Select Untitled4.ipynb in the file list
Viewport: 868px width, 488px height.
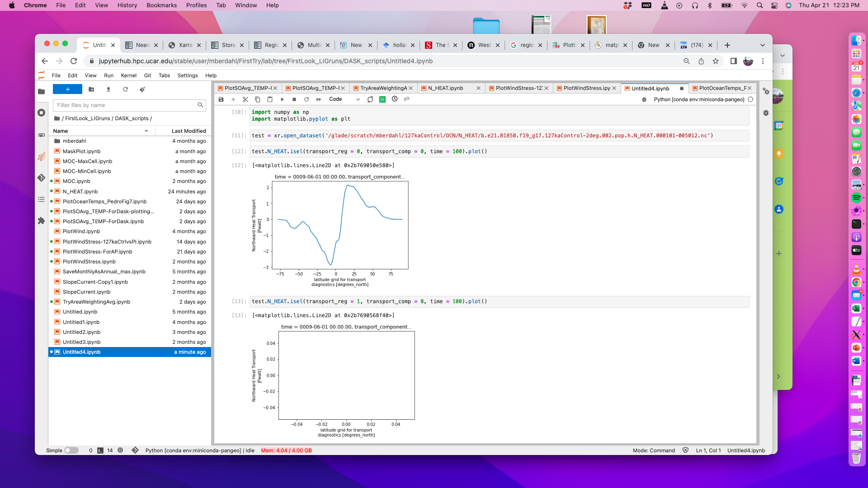(130, 352)
